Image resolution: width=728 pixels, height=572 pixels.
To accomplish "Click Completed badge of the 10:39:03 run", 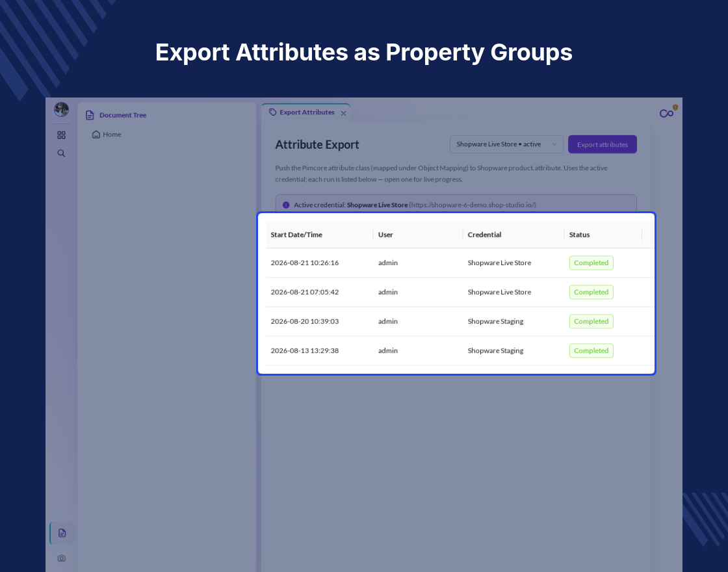I will point(591,321).
